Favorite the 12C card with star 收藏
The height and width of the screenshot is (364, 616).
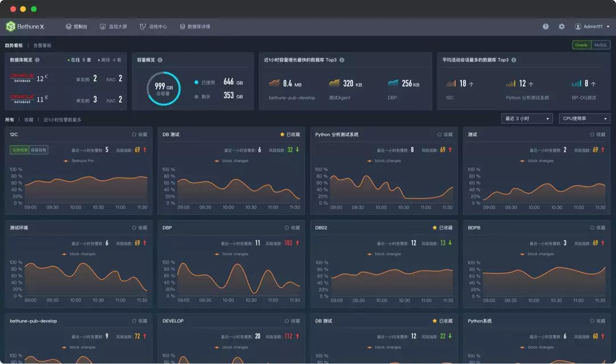140,134
